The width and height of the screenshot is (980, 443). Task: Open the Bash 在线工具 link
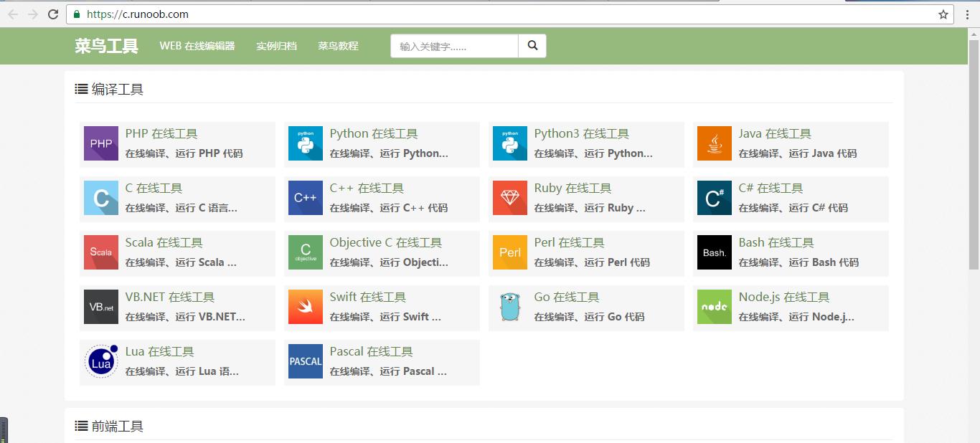click(x=776, y=242)
